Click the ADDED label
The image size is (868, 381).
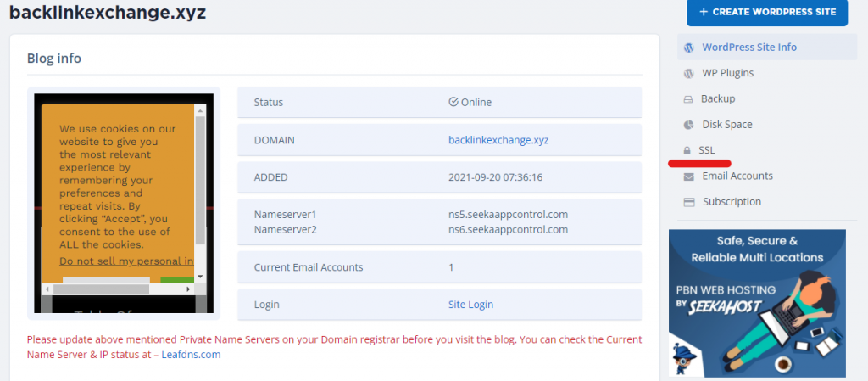[270, 177]
